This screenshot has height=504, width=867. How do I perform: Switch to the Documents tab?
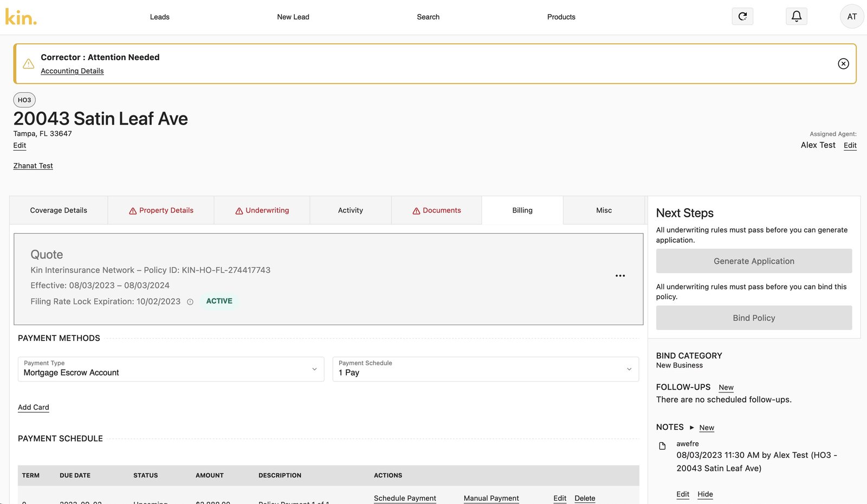437,210
